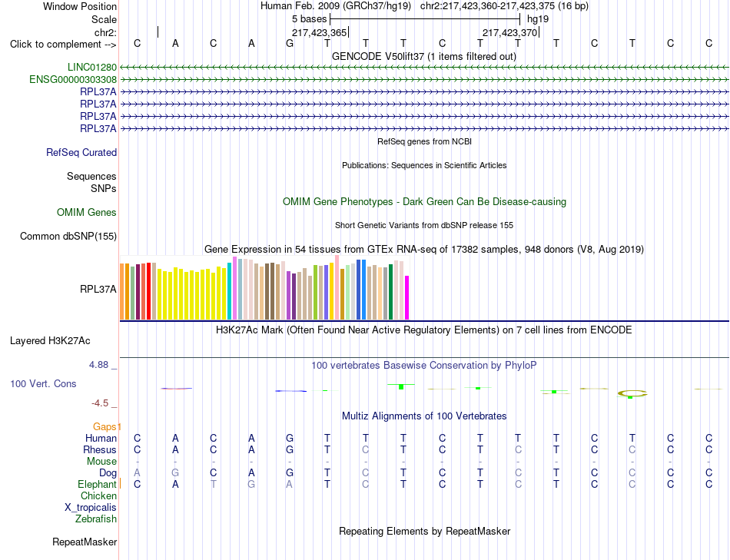This screenshot has height=560, width=730.
Task: Select the X_tropicalis alignment row label
Action: click(x=91, y=508)
